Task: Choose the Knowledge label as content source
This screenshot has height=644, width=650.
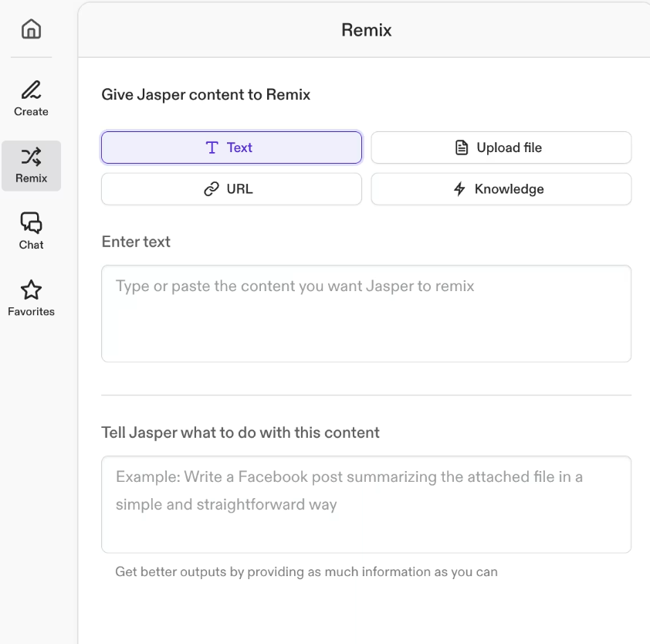Action: (509, 189)
